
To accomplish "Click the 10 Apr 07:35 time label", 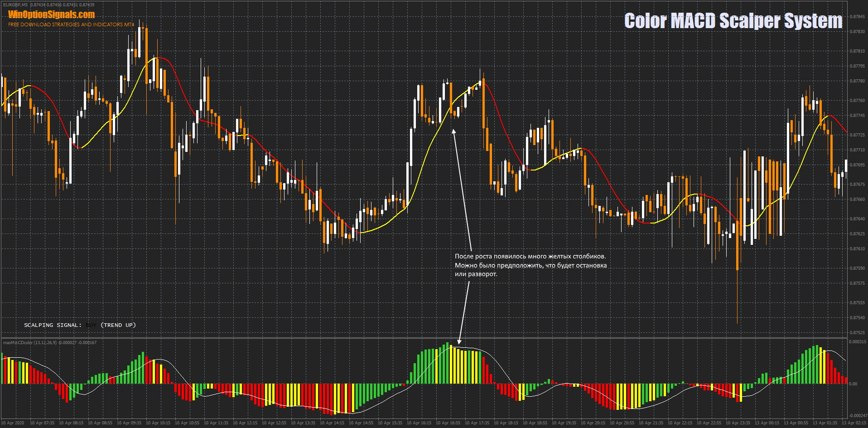I will 42,423.
